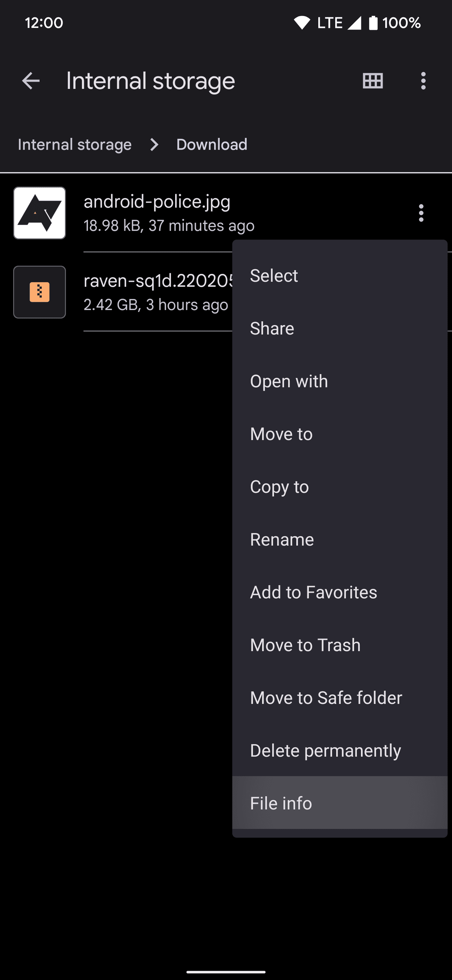Tap the back arrow icon

coord(31,81)
